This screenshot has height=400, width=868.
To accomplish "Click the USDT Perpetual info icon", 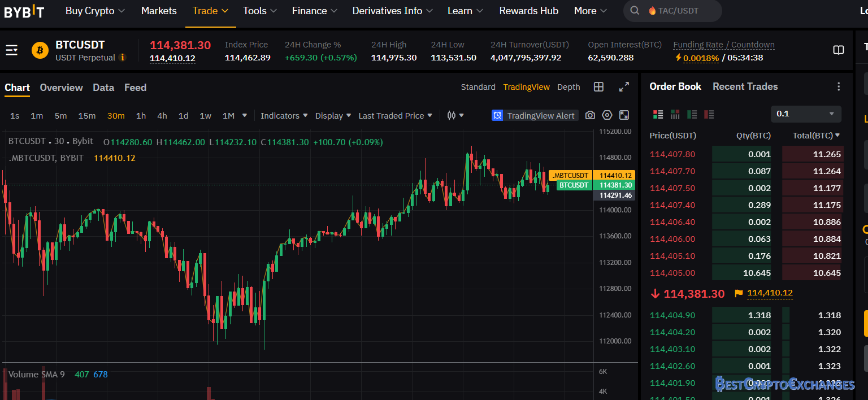I will 122,58.
